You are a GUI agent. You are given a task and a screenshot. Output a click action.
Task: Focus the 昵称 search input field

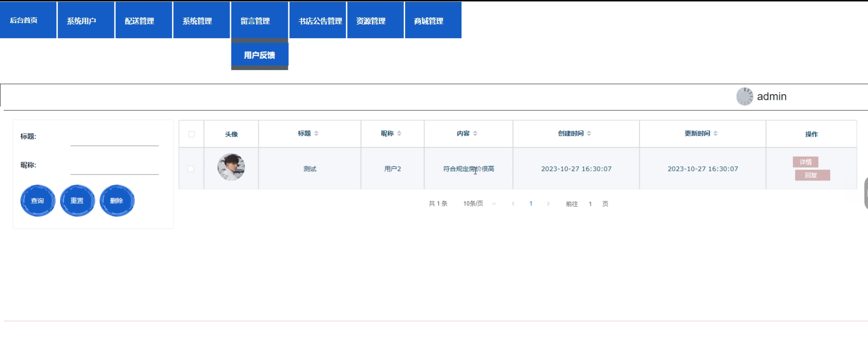(x=115, y=166)
